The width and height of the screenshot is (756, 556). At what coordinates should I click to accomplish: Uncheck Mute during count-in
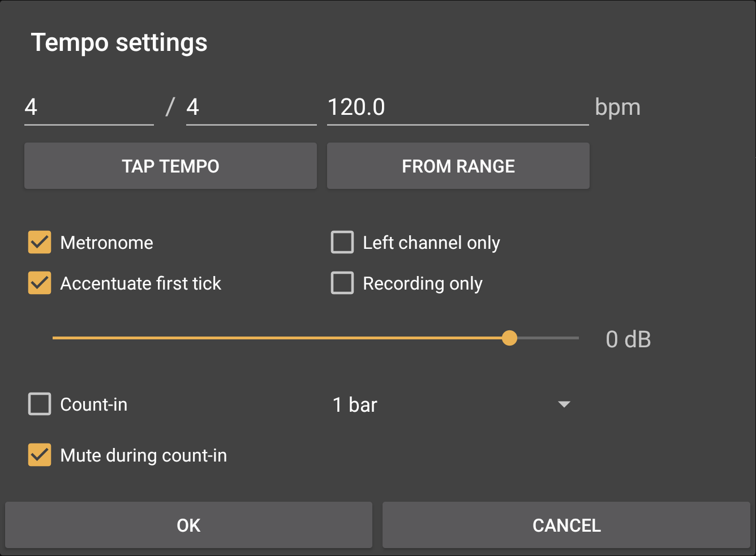[x=40, y=455]
